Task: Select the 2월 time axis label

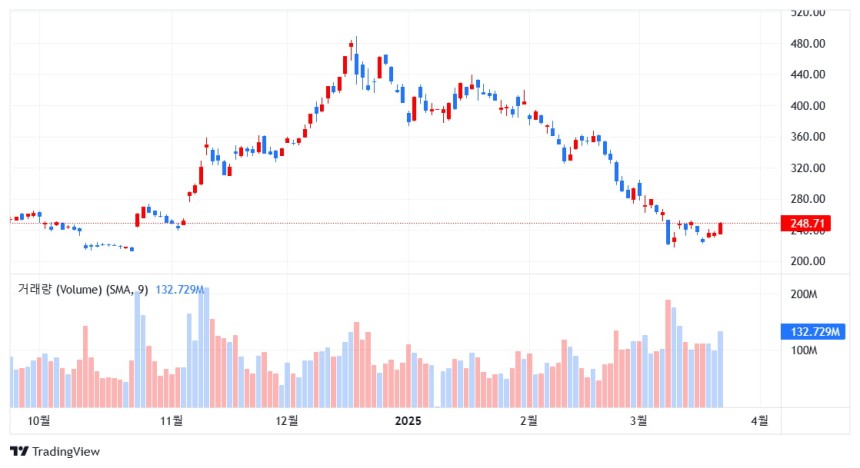Action: pos(529,421)
